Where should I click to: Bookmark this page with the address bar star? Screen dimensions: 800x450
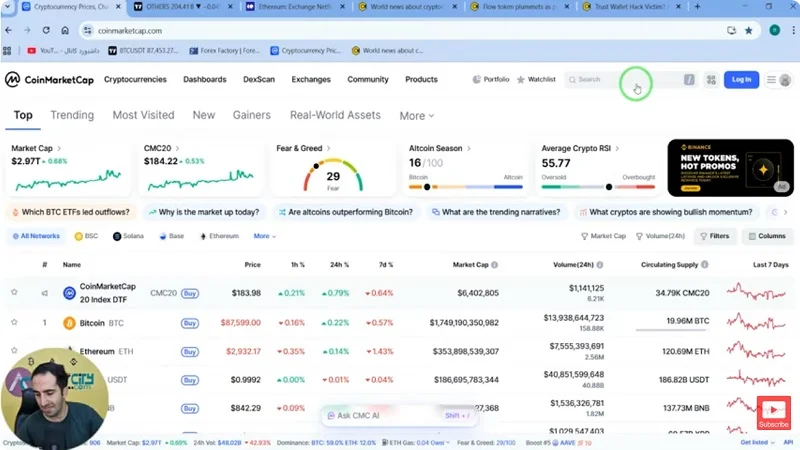coord(748,31)
